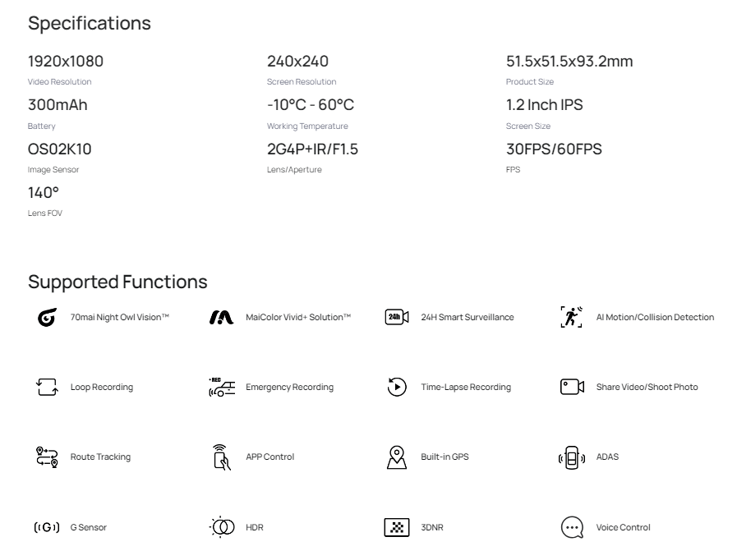Select the 1920x1080 video resolution value

(66, 62)
